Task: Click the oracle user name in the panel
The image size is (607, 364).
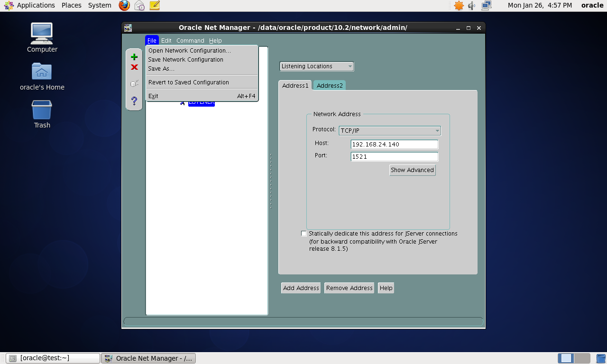Action: (592, 5)
